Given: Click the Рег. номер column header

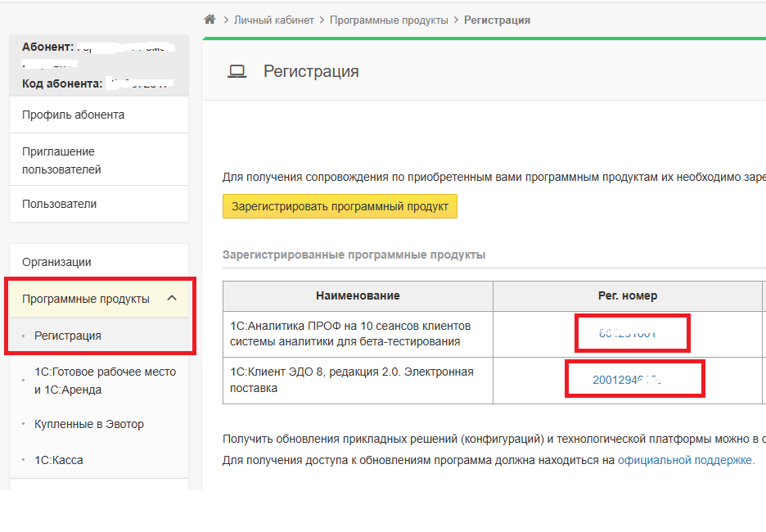Looking at the screenshot, I should [x=627, y=295].
